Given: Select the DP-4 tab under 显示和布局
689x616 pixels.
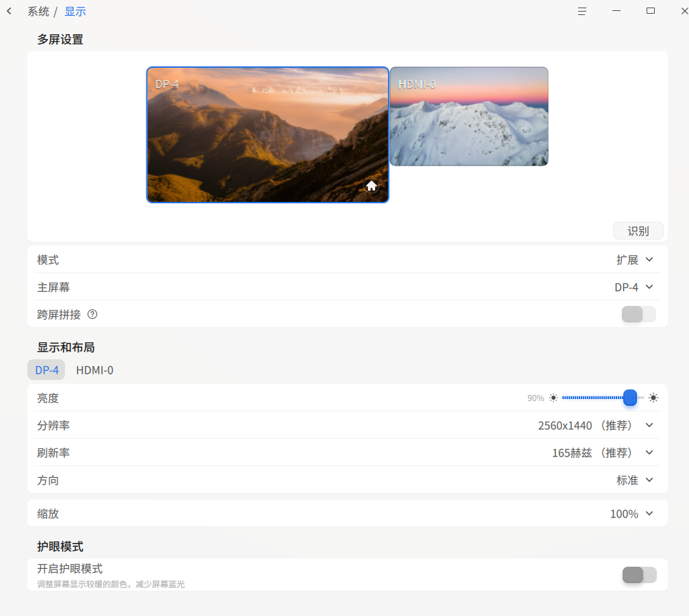Looking at the screenshot, I should tap(47, 370).
